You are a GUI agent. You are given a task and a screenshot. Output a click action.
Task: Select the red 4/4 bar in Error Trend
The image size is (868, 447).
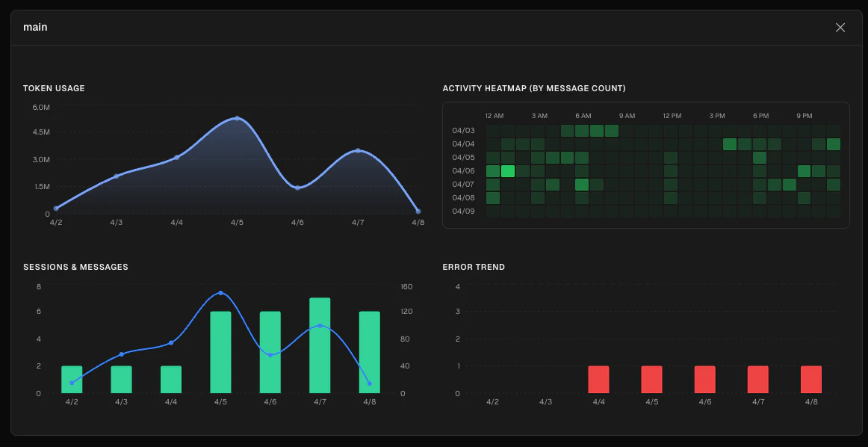598,380
